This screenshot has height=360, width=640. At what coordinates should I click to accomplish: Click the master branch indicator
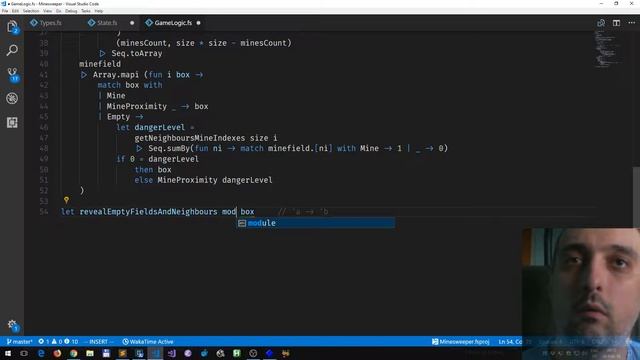tap(20, 342)
